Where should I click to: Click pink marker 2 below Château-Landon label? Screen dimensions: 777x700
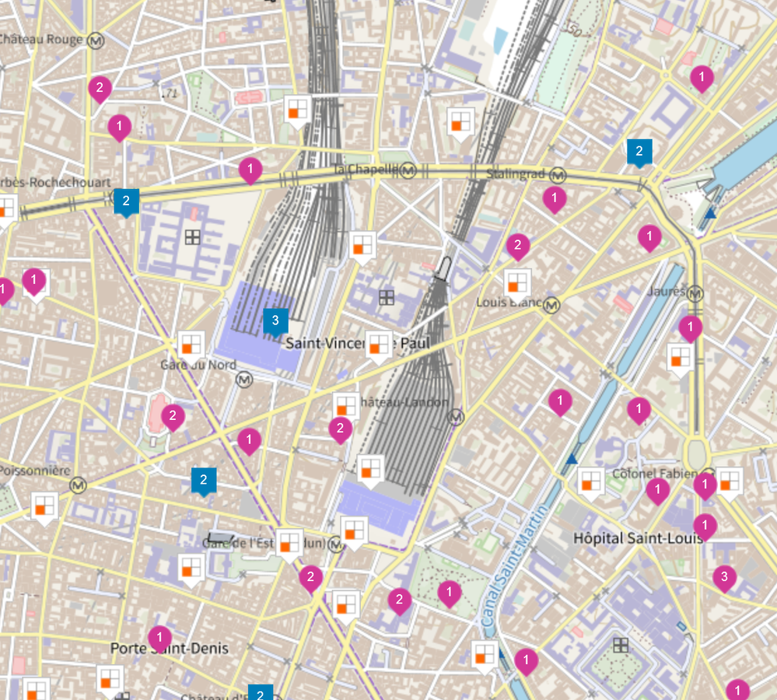click(x=340, y=429)
